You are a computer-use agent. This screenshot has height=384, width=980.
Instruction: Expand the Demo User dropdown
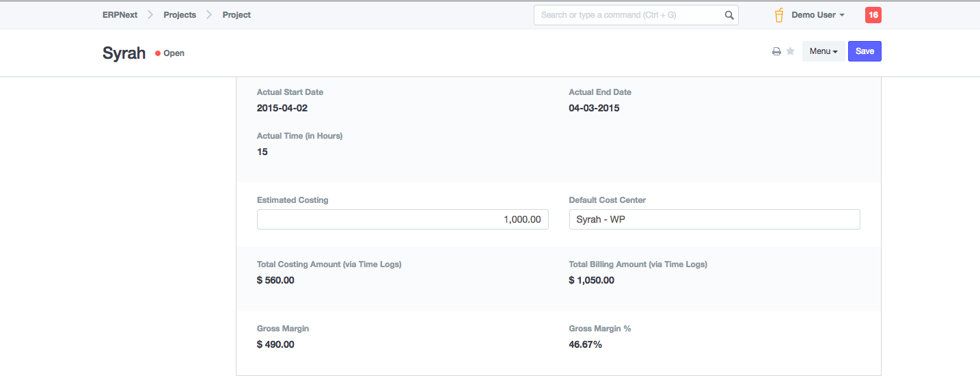click(x=818, y=15)
